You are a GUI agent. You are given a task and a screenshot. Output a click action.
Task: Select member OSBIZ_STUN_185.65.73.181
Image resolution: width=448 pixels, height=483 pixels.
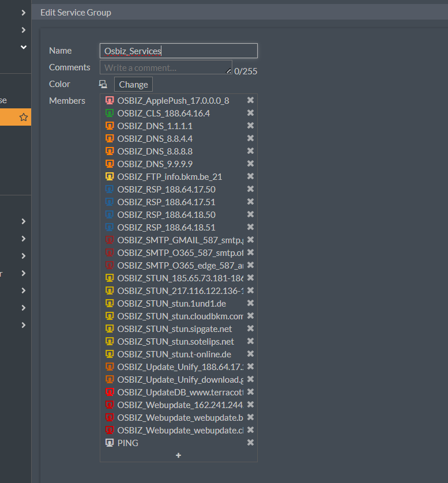point(180,278)
